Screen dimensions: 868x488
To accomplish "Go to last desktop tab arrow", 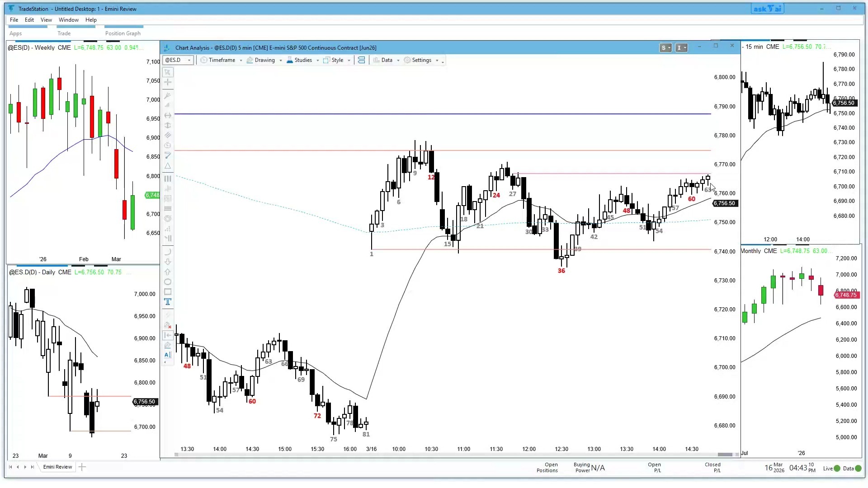I will pyautogui.click(x=33, y=467).
